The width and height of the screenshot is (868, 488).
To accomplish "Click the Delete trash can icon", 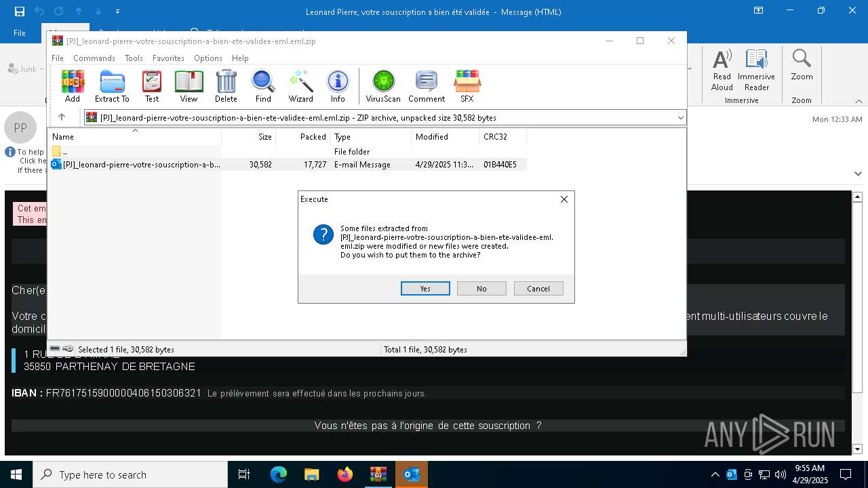I will (226, 86).
